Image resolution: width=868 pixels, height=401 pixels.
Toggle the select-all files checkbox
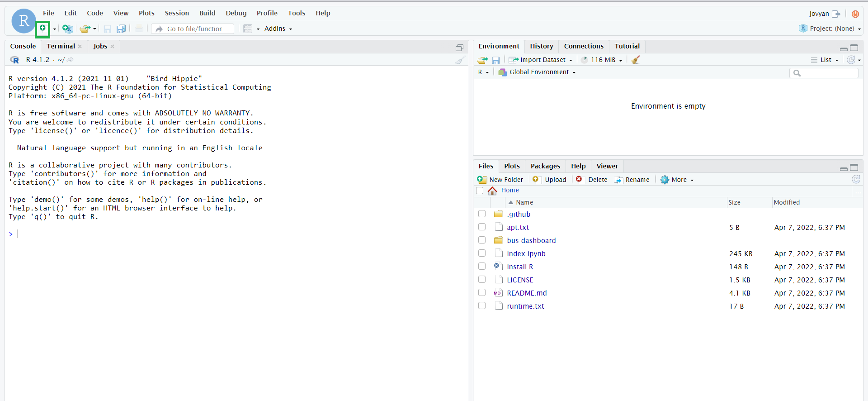pyautogui.click(x=480, y=191)
